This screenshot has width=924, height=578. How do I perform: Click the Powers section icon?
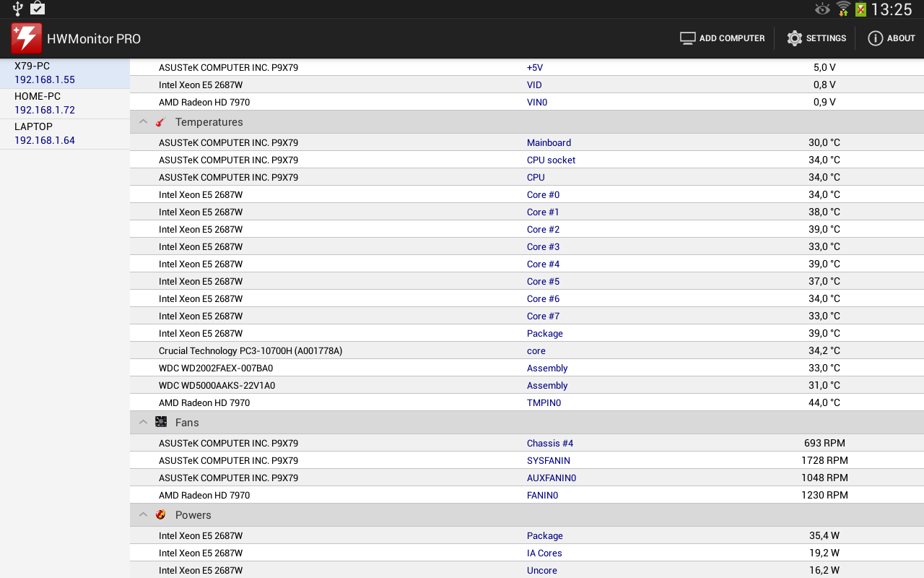[160, 514]
